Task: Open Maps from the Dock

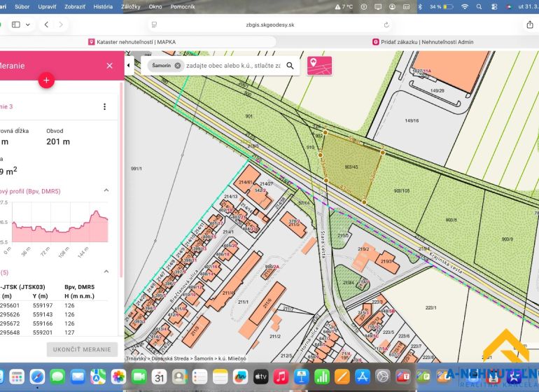Action: coord(98,377)
